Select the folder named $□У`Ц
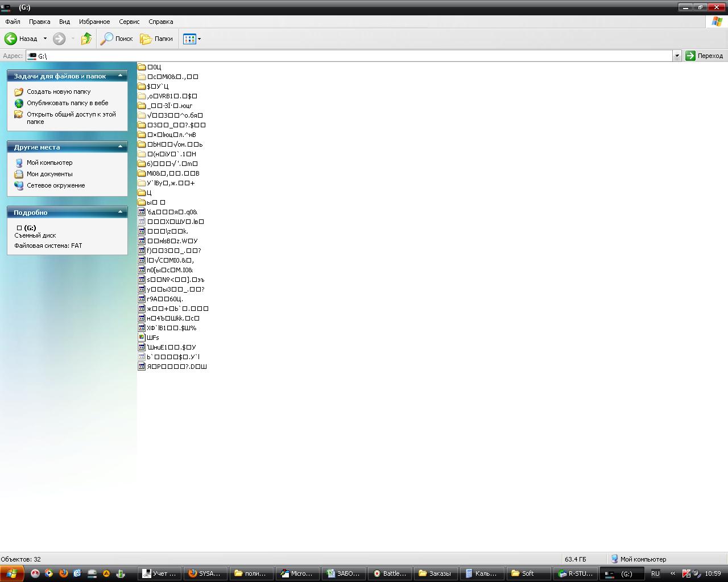 click(153, 86)
